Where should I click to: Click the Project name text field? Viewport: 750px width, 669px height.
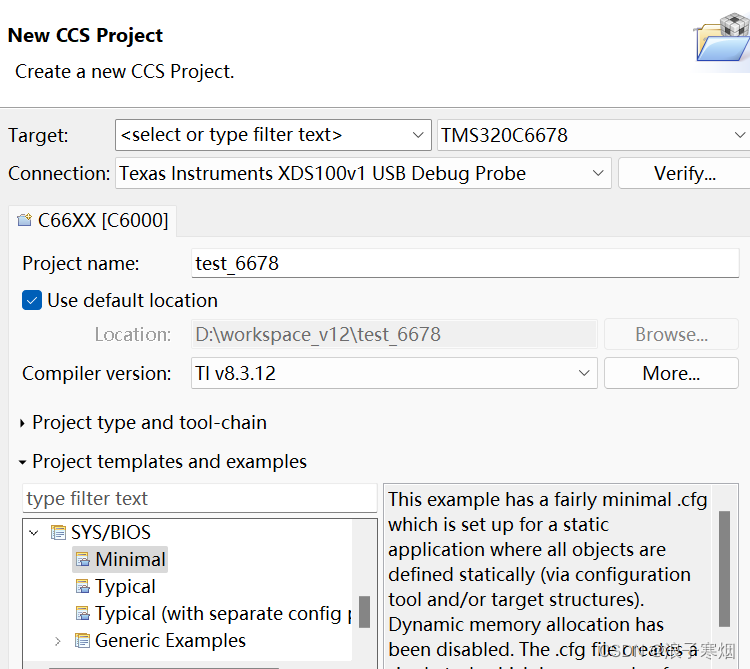click(x=465, y=264)
